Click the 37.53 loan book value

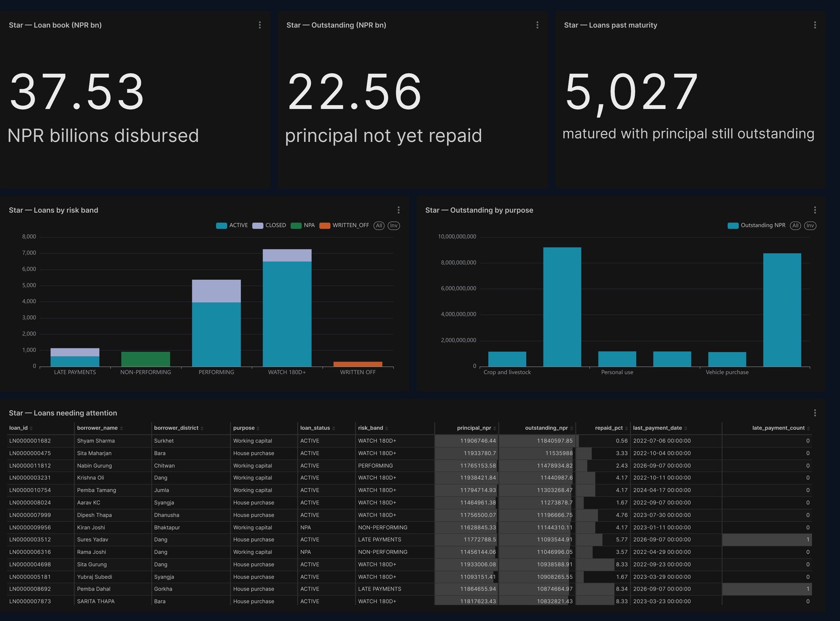coord(77,92)
